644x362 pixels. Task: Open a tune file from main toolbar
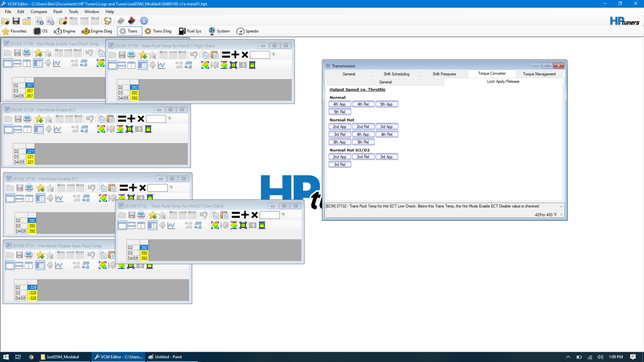point(6,21)
